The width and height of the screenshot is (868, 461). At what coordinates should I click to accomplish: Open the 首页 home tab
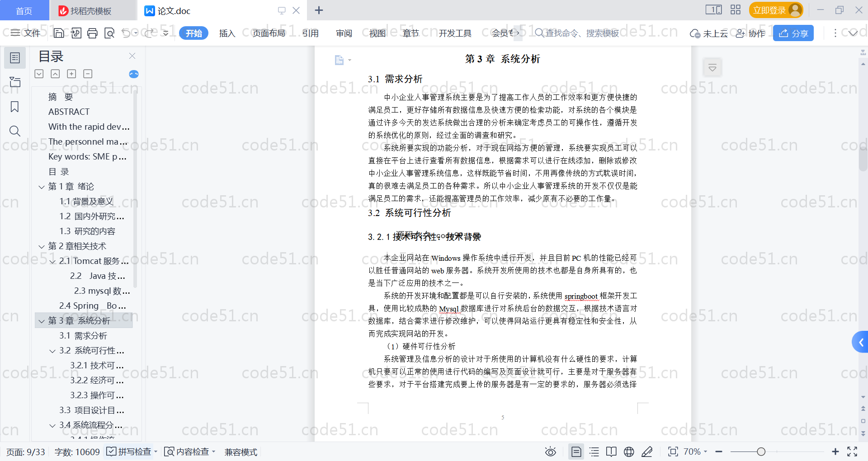tap(24, 10)
